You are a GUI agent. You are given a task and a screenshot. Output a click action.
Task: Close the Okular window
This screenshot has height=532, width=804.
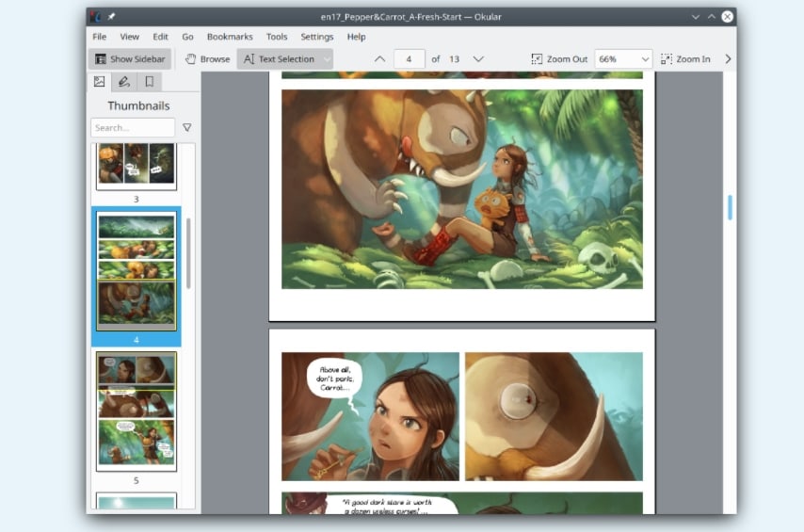[727, 17]
